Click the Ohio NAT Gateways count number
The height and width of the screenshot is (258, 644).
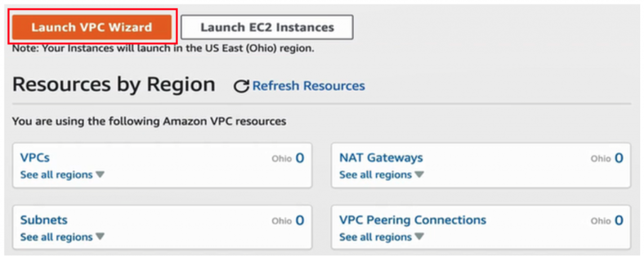(x=619, y=158)
